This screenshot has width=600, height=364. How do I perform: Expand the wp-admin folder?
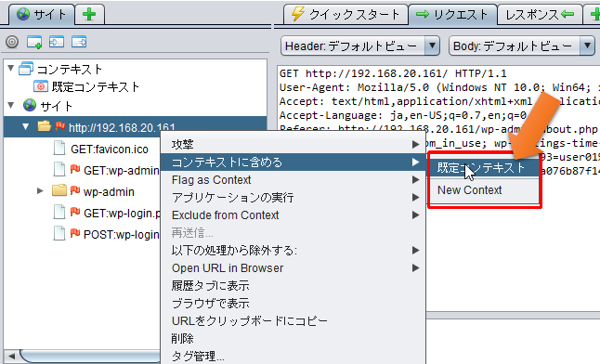[x=40, y=190]
